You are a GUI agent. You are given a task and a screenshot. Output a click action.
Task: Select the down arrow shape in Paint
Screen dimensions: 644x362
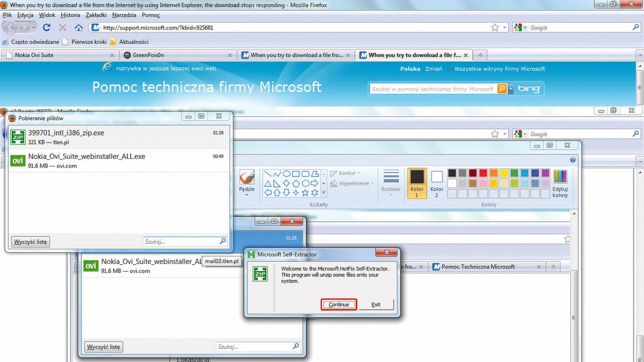pos(286,193)
